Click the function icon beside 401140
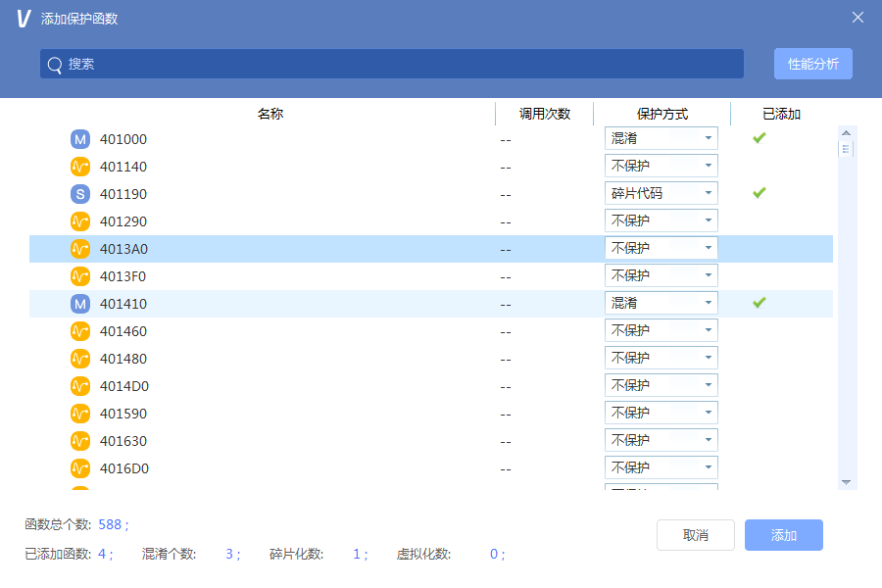The width and height of the screenshot is (882, 588). pos(80,167)
